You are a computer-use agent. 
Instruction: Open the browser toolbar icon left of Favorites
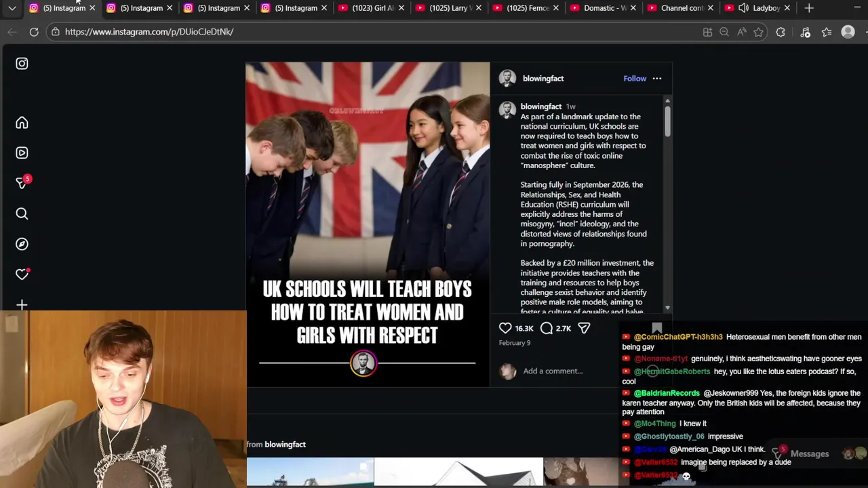pyautogui.click(x=805, y=32)
